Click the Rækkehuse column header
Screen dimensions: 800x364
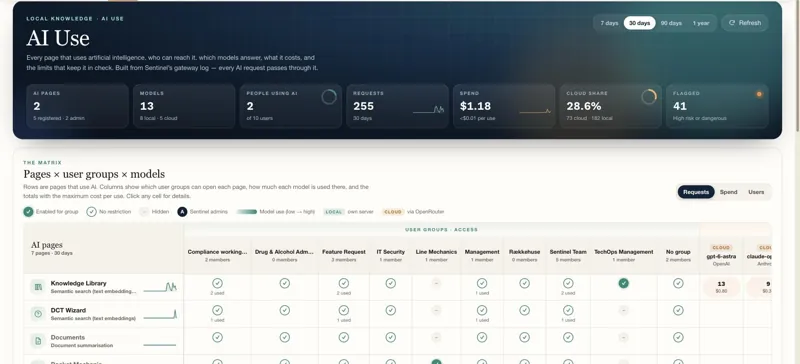click(524, 255)
